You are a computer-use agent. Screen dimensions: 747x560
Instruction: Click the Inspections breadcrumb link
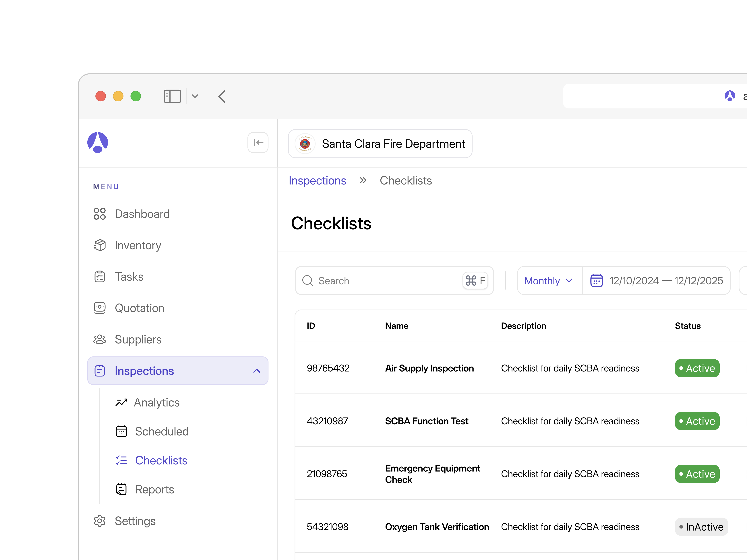coord(317,181)
